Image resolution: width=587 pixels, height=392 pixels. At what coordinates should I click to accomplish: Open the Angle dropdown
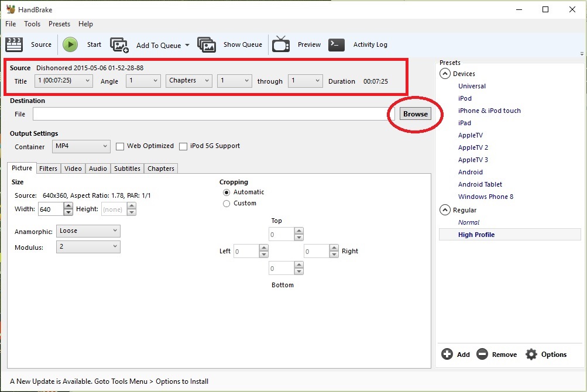[x=143, y=81]
